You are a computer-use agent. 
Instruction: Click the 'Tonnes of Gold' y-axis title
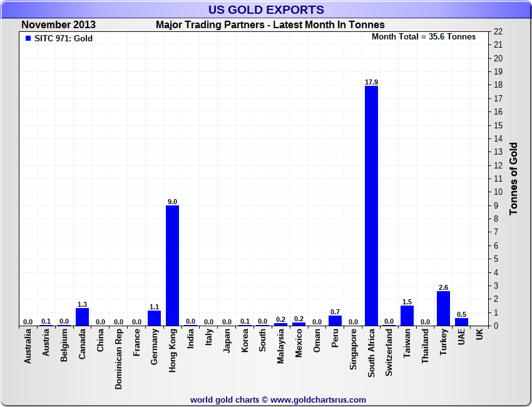[513, 178]
